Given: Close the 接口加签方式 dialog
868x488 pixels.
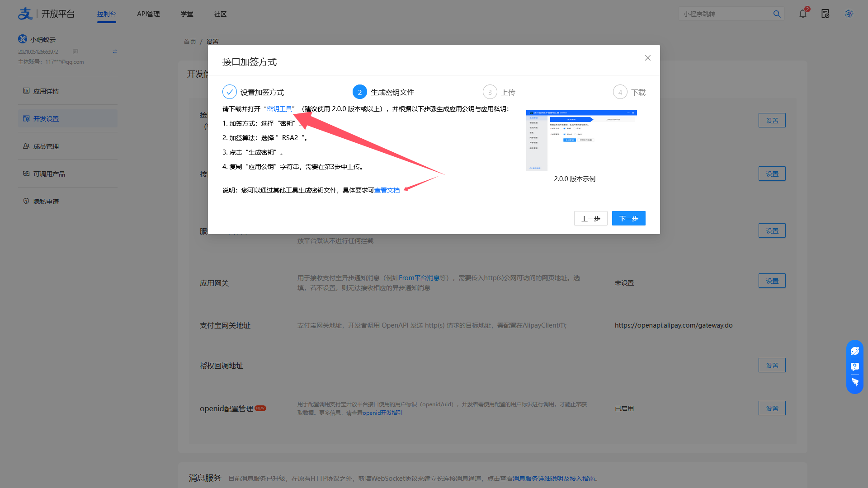Looking at the screenshot, I should [647, 58].
